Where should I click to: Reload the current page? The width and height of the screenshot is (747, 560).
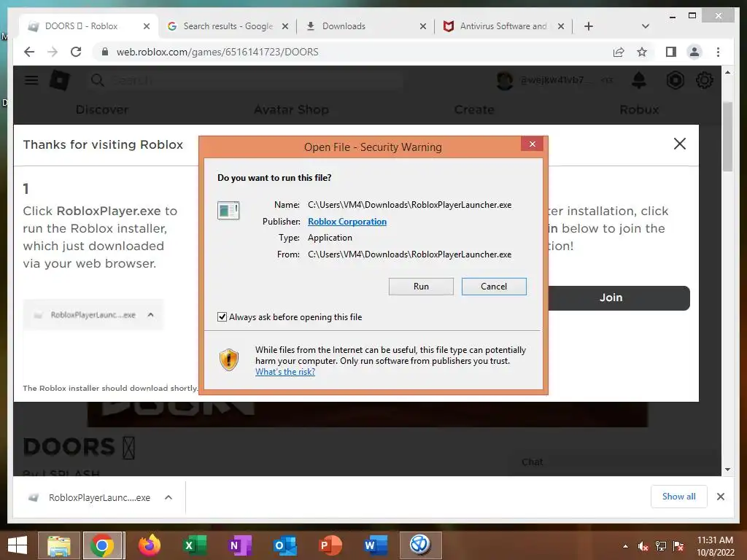[76, 52]
